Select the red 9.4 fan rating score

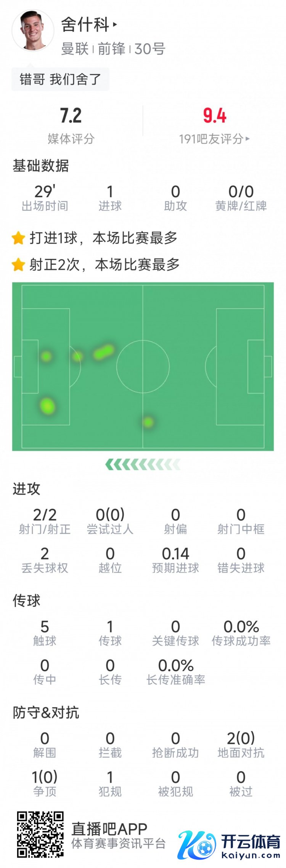(x=214, y=116)
